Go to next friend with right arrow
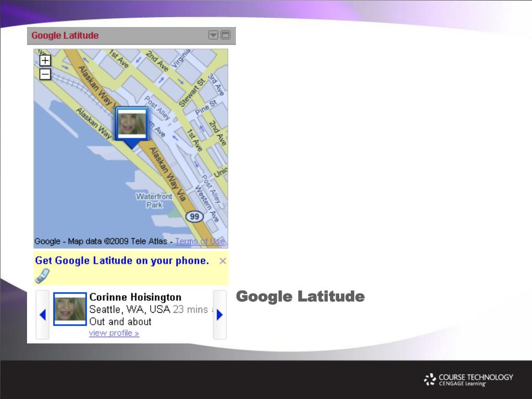 (220, 314)
